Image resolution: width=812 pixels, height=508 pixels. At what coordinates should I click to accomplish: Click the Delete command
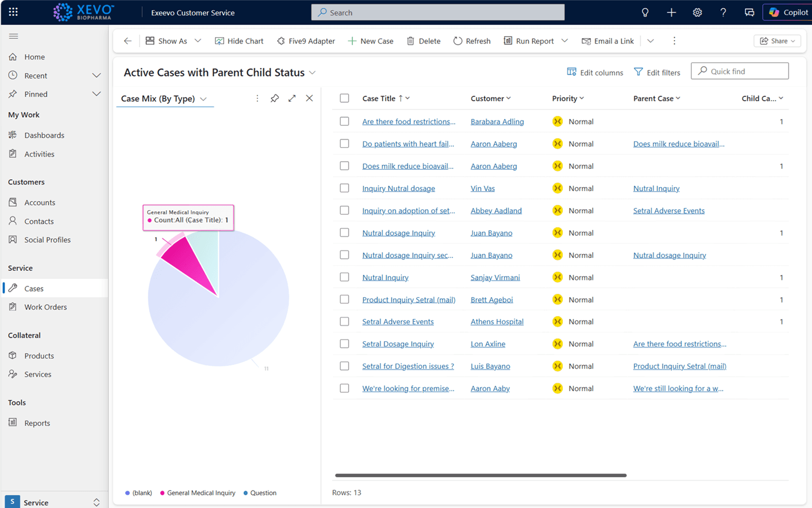424,41
